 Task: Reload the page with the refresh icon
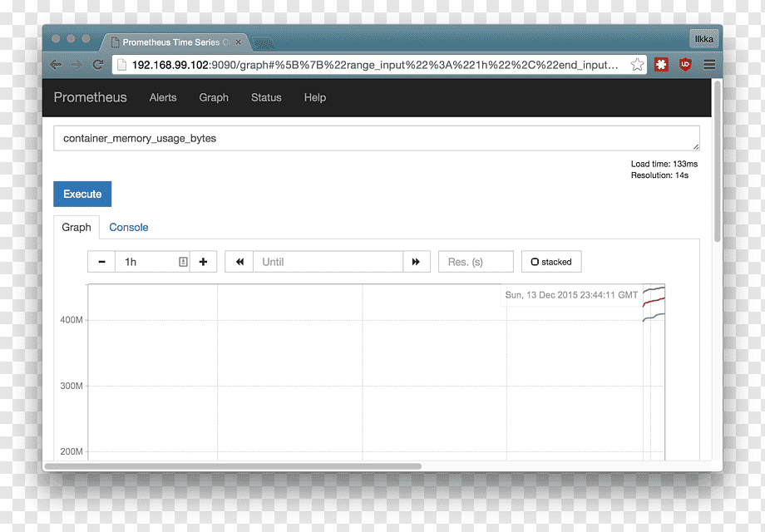click(x=97, y=64)
